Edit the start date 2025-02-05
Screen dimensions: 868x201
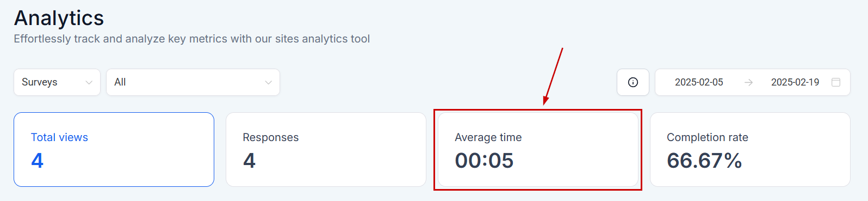[699, 82]
